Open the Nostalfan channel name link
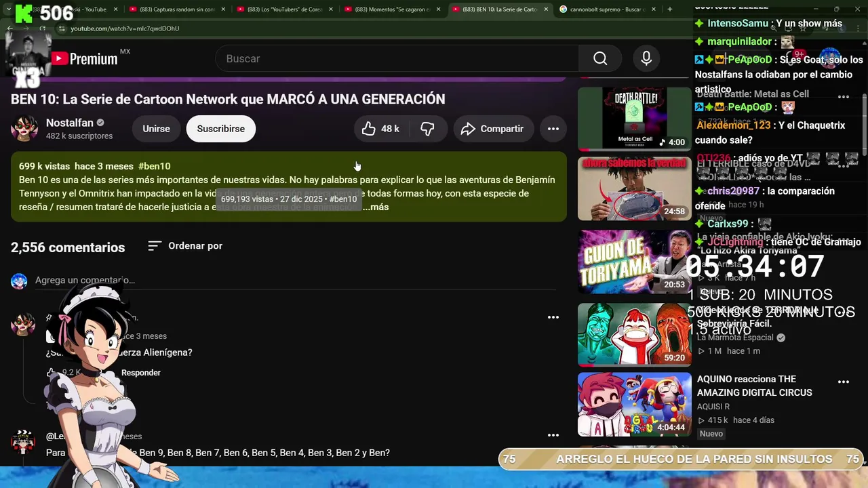This screenshot has width=868, height=488. click(70, 123)
